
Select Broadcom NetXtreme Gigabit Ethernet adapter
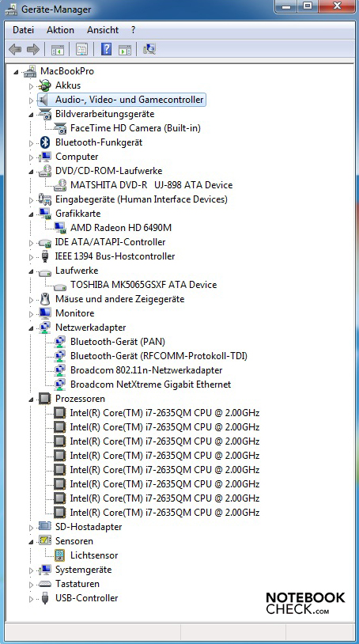pos(150,385)
